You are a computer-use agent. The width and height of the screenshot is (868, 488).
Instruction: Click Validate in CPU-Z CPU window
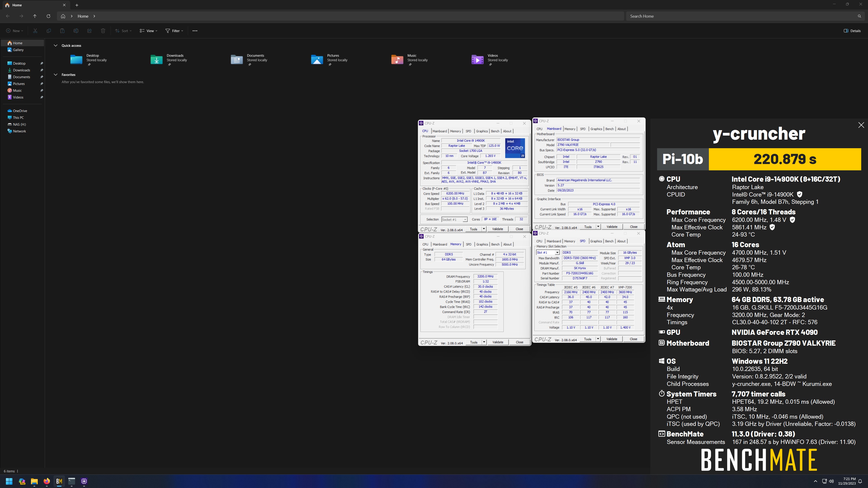[x=498, y=229]
